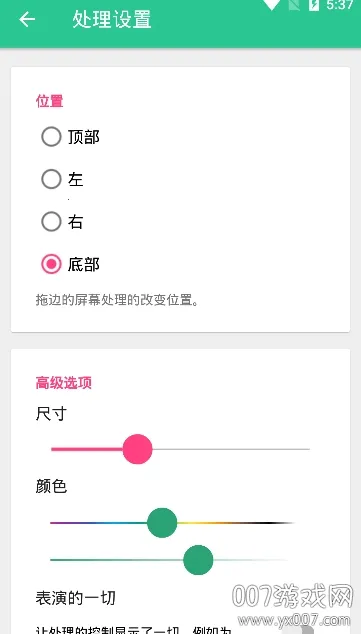Click the 尺寸 slider track right end
This screenshot has width=361, height=634.
point(305,449)
